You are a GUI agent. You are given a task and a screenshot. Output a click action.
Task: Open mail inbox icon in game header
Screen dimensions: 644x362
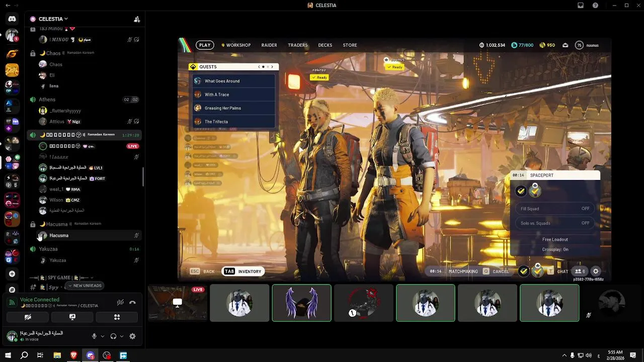(566, 45)
